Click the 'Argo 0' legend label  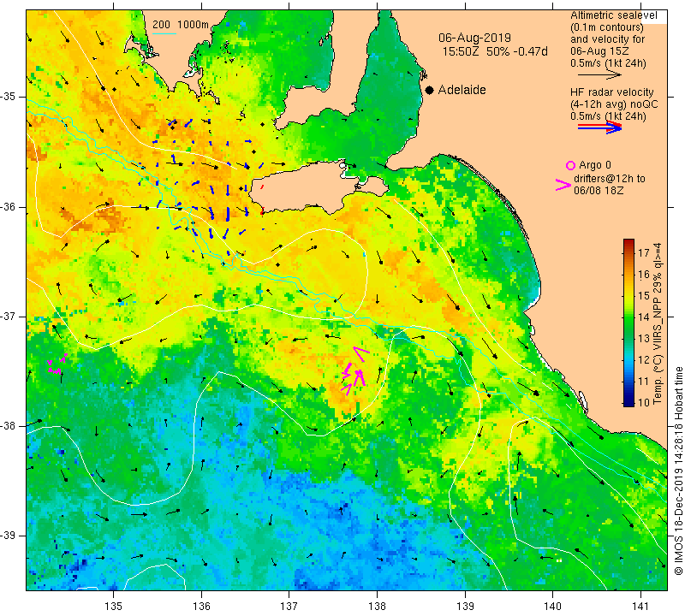594,165
